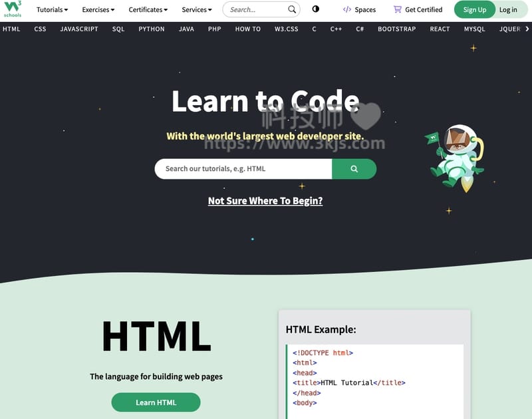Open PYTHON topic
This screenshot has height=419, width=532.
point(152,29)
